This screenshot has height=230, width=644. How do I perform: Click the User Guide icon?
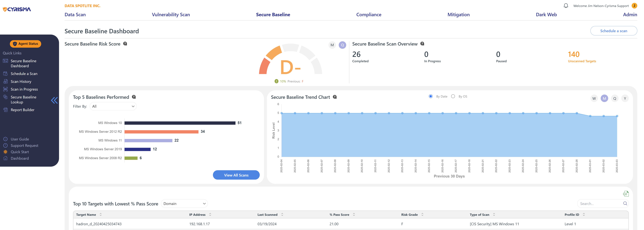pos(5,139)
